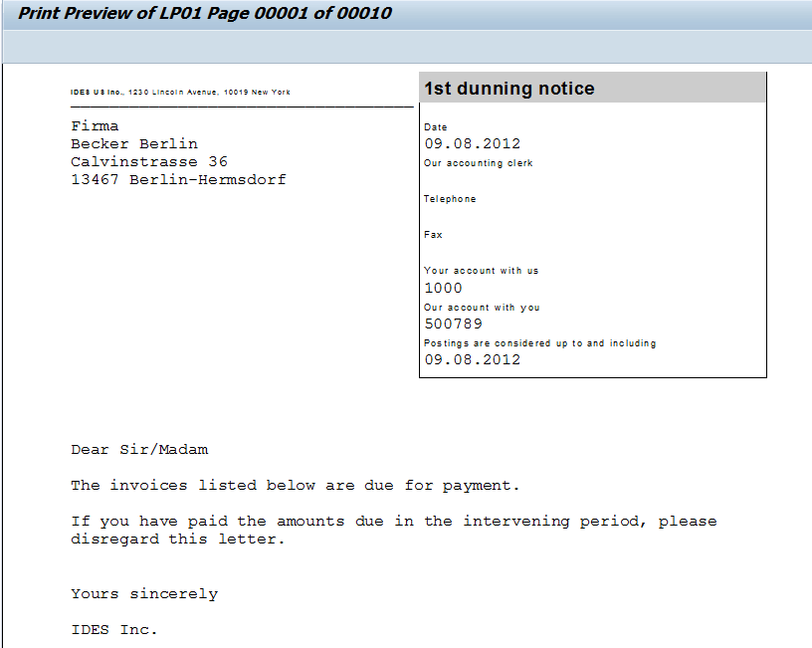This screenshot has width=812, height=648.
Task: Click the postal line 13467 Berlin-Hermsdorf
Action: point(178,179)
